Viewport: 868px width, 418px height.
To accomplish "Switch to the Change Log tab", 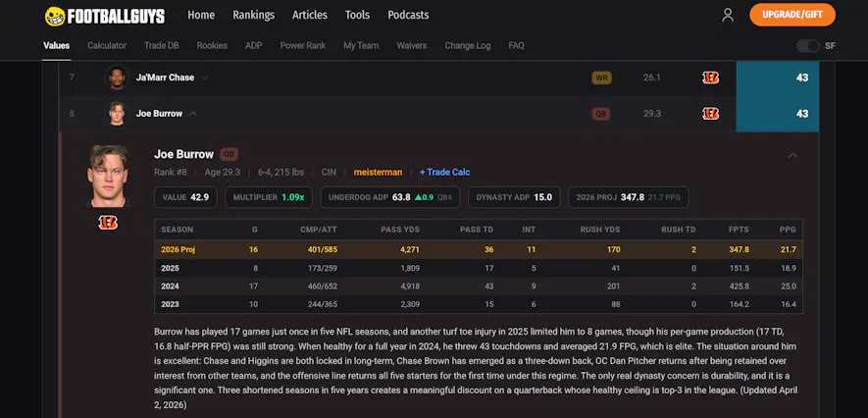I will (467, 45).
